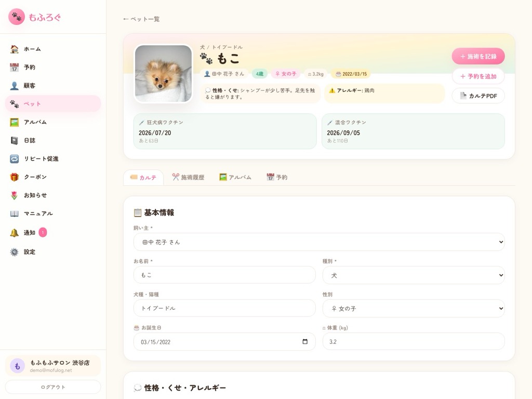Click the calendar icon beside sidebar 予約
The width and height of the screenshot is (532, 399).
coord(14,68)
